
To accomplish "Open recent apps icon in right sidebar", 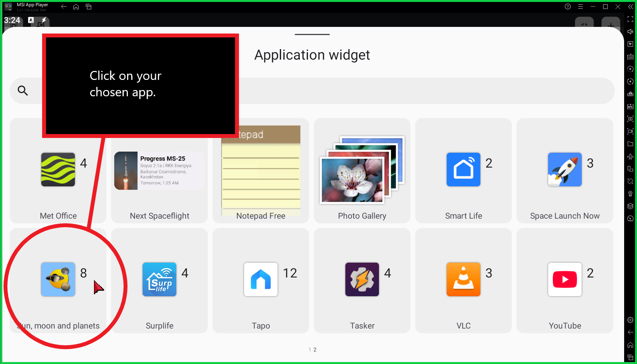I will [630, 357].
